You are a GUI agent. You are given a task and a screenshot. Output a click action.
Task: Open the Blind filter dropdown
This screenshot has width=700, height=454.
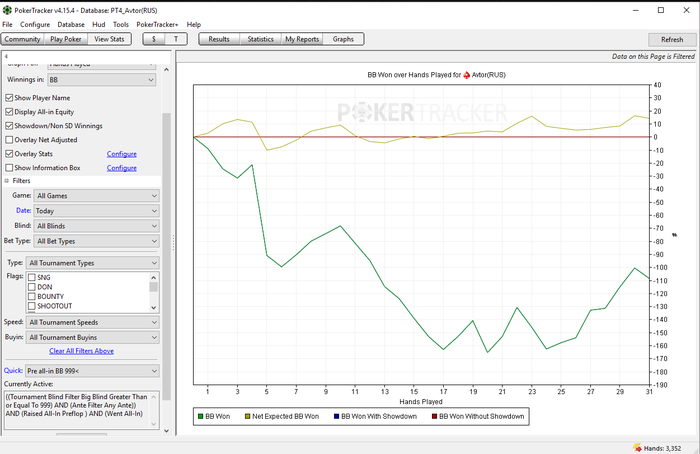coord(96,226)
